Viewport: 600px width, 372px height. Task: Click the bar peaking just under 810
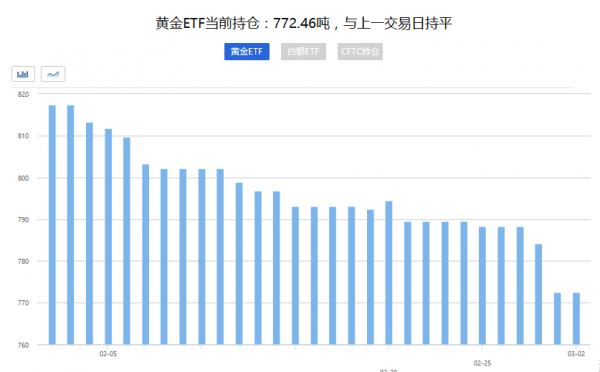127,241
